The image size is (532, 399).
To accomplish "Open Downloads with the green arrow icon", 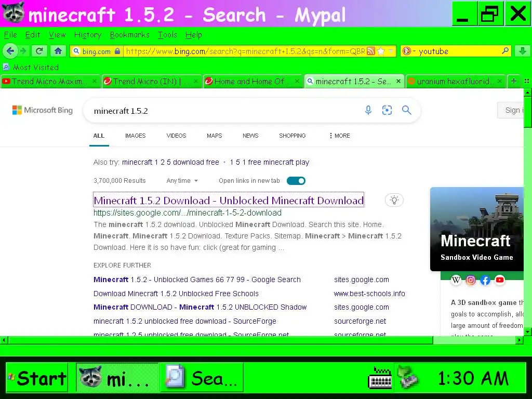I will (x=522, y=51).
